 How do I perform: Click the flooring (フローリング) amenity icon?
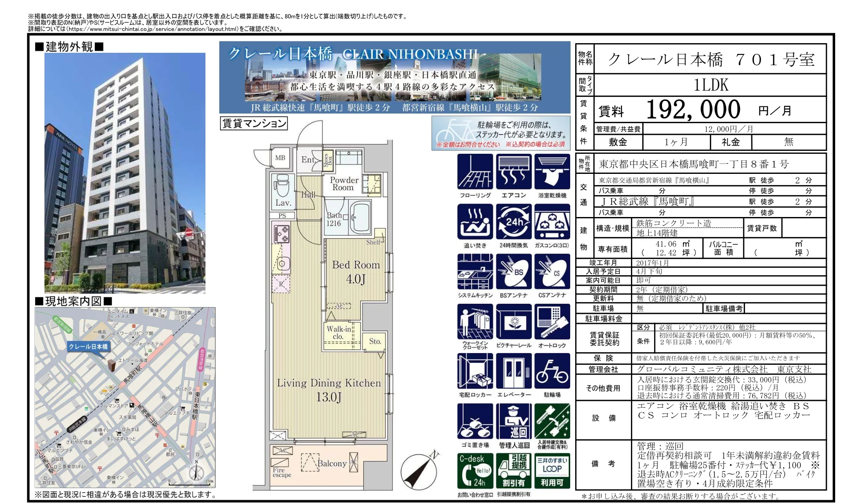click(x=475, y=172)
